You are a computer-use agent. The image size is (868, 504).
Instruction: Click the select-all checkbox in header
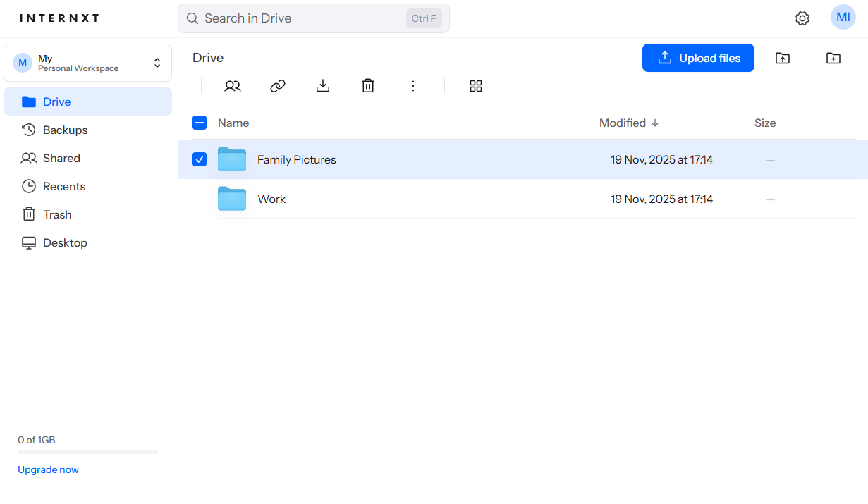(200, 122)
